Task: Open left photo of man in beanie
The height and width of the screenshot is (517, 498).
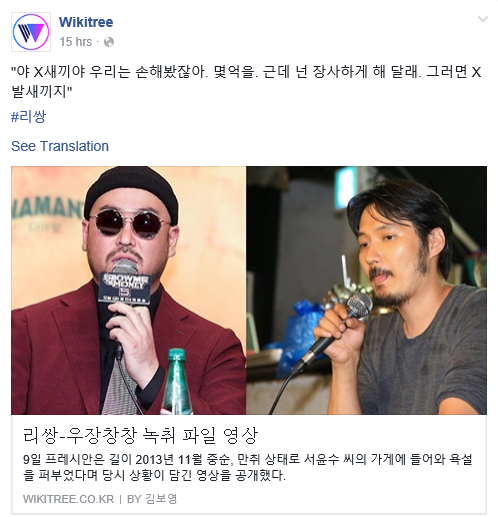Action: point(128,290)
